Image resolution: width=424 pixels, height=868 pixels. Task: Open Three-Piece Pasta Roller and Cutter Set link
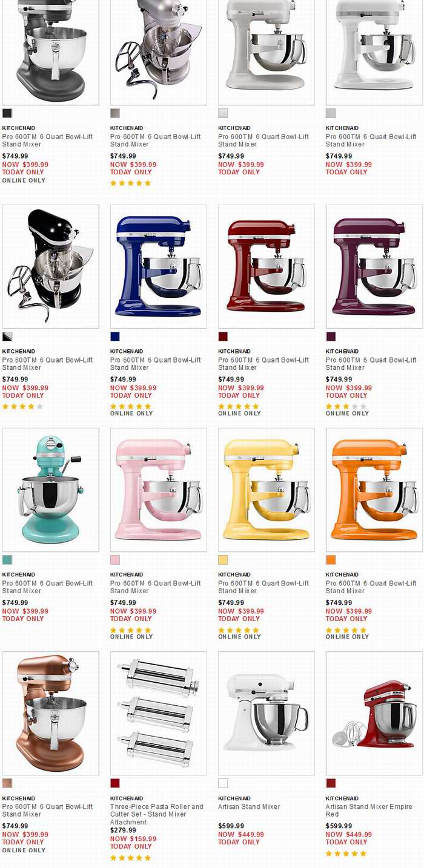point(157,814)
